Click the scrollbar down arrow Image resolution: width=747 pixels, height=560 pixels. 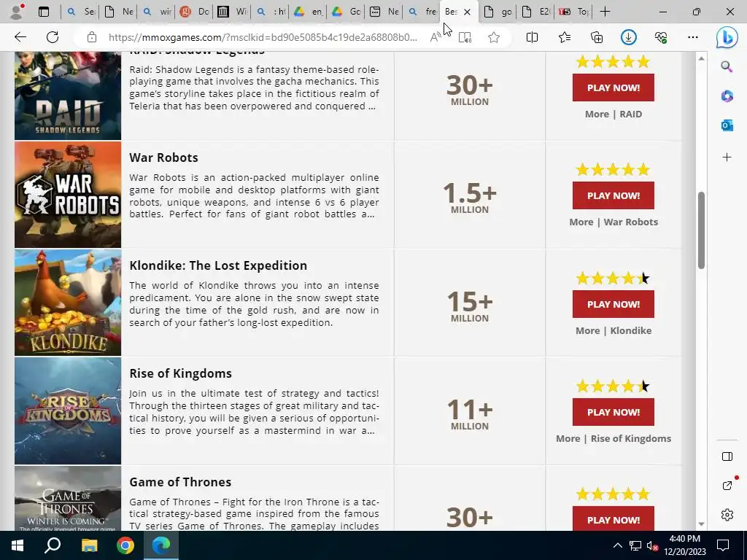click(x=701, y=524)
